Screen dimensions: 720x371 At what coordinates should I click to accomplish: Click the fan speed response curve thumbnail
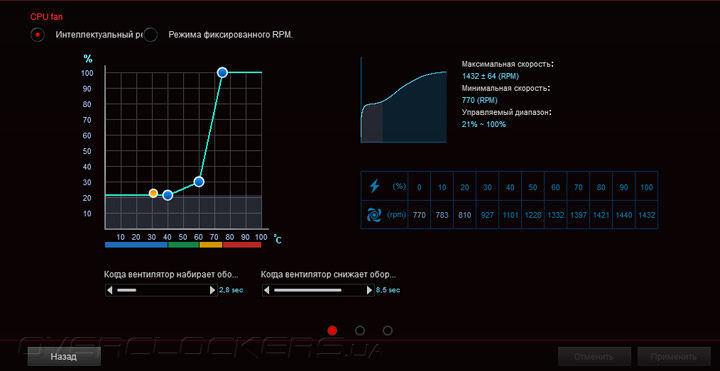pyautogui.click(x=404, y=100)
